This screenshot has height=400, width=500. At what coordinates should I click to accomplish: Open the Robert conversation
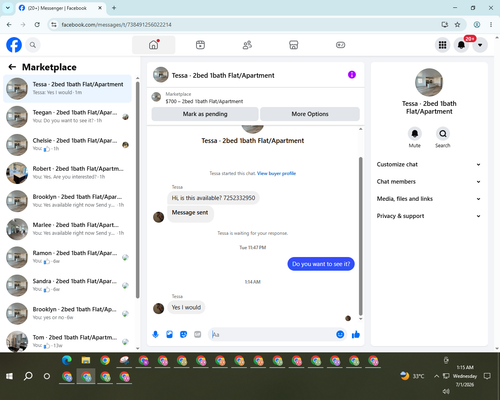pyautogui.click(x=67, y=173)
